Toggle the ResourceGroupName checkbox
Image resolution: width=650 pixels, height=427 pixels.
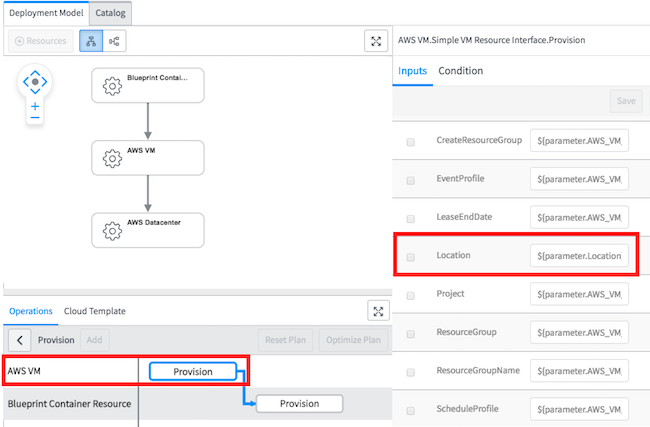pos(410,372)
